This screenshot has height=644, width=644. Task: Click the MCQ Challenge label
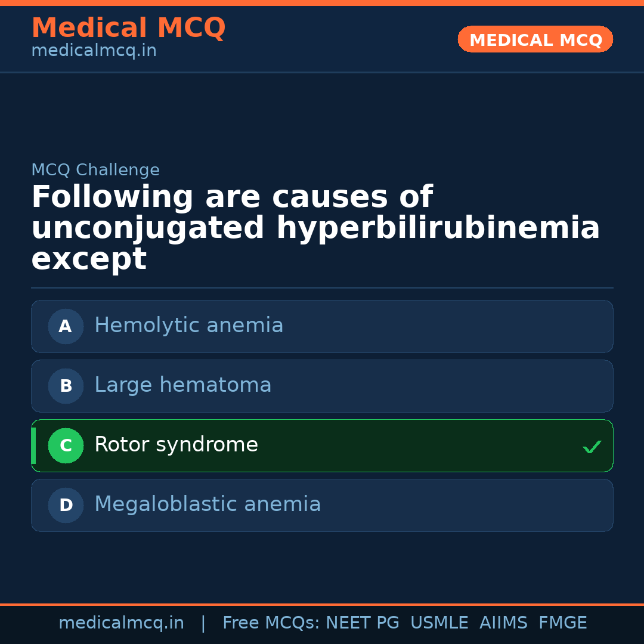[x=95, y=170]
